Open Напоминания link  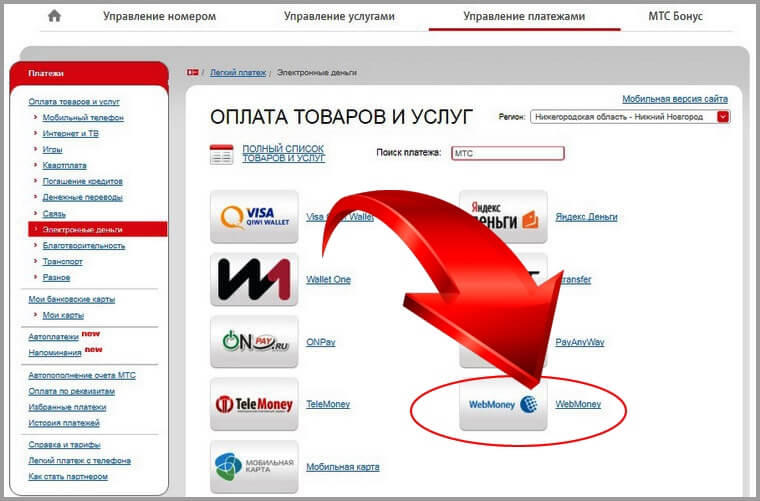pyautogui.click(x=55, y=352)
